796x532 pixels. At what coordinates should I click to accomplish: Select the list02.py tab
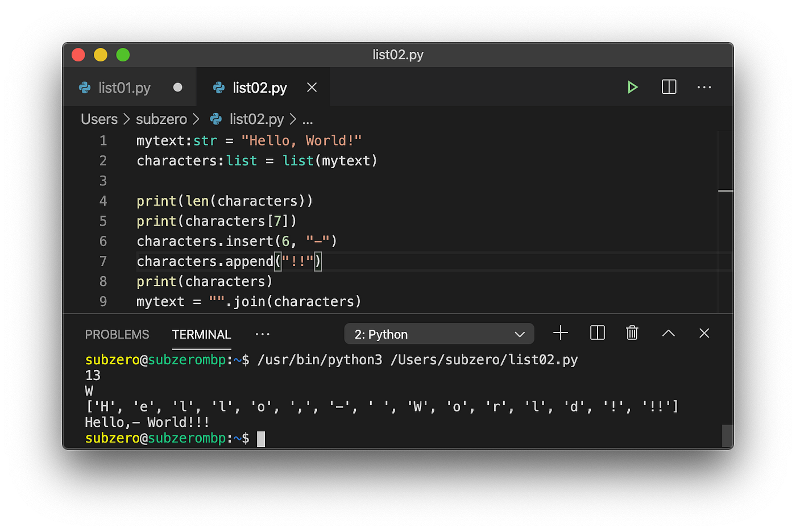[x=263, y=87]
